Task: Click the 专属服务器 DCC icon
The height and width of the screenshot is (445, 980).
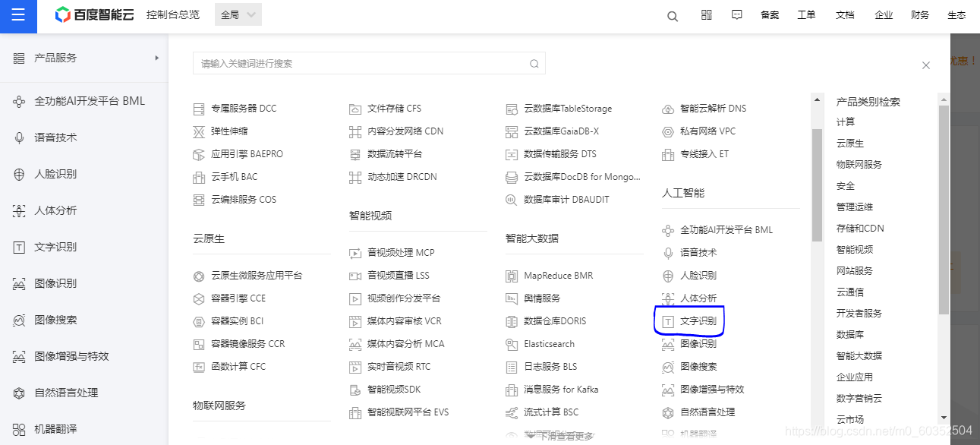Action: coord(199,109)
